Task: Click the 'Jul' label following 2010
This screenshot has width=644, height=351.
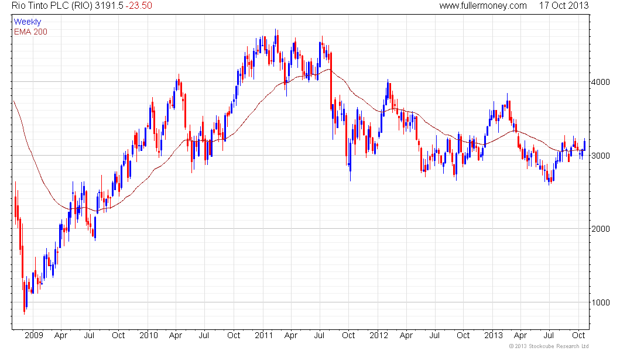Action: pyautogui.click(x=204, y=335)
